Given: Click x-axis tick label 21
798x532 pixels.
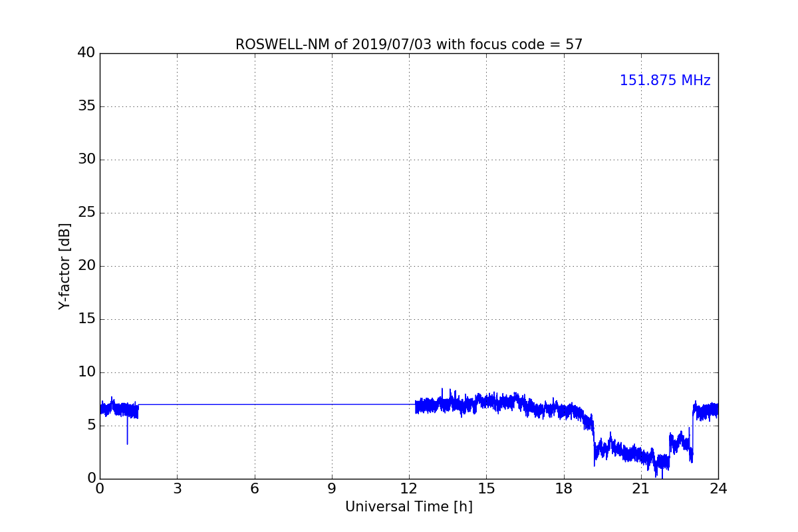Looking at the screenshot, I should tap(641, 489).
